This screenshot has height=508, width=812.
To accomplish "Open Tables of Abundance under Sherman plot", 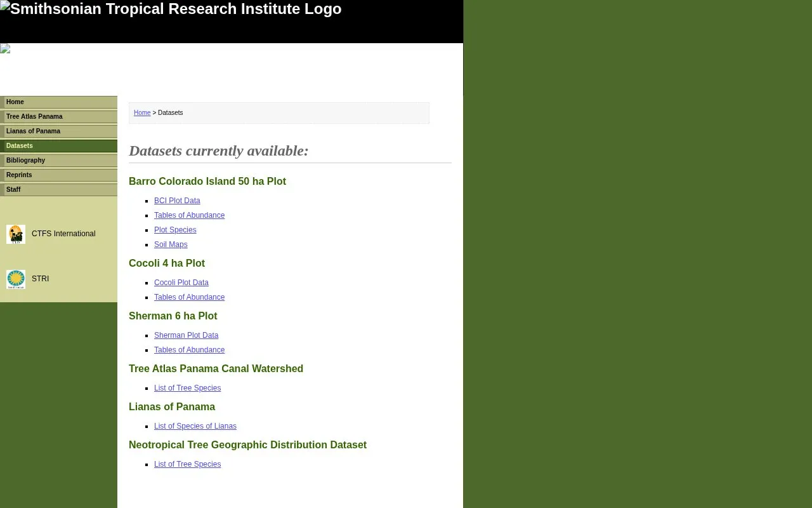I will pyautogui.click(x=189, y=350).
